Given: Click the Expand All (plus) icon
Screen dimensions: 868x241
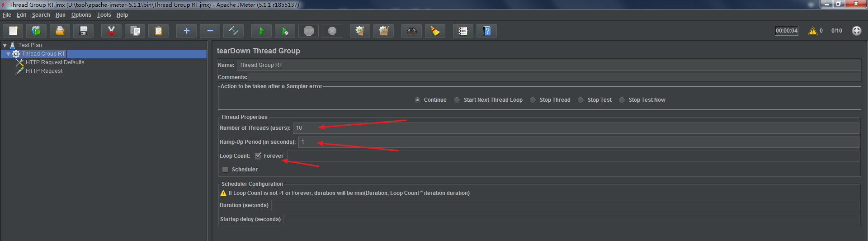Looking at the screenshot, I should point(186,31).
